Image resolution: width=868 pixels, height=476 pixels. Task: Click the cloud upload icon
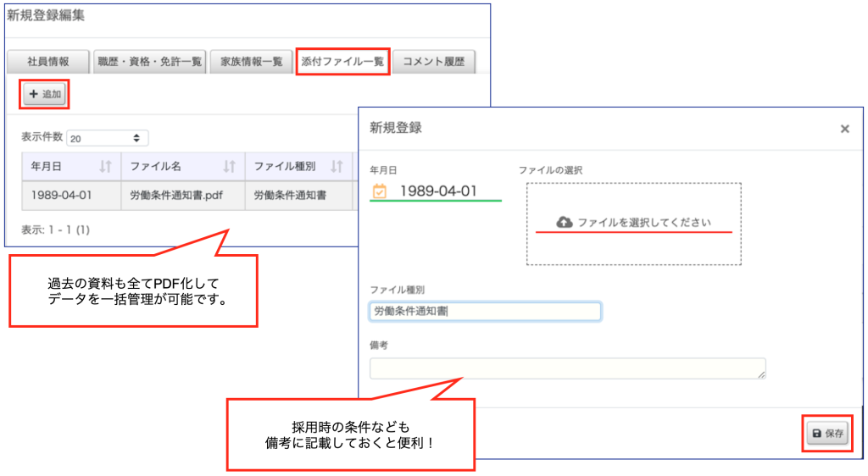(565, 222)
